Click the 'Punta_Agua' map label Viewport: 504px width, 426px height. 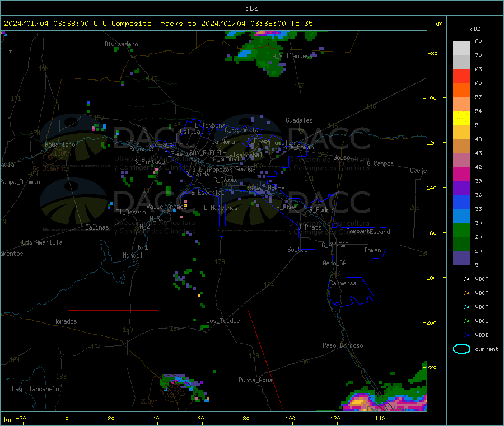255,380
